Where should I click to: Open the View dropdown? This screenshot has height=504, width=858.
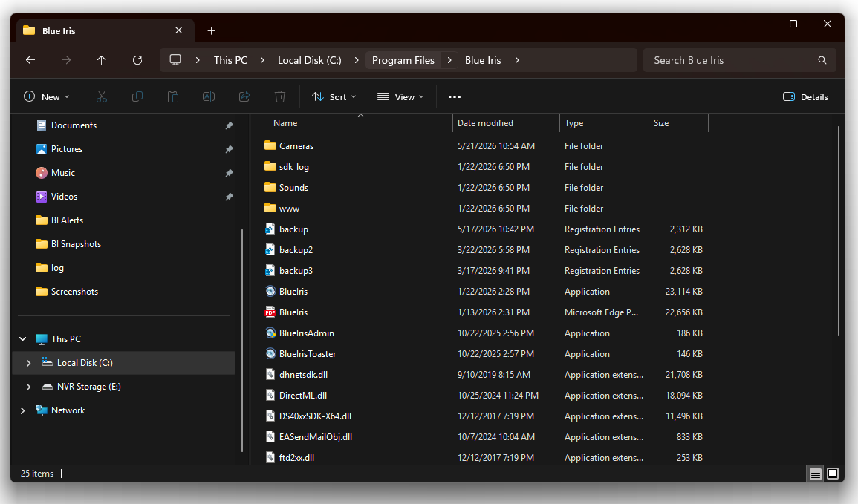(400, 96)
